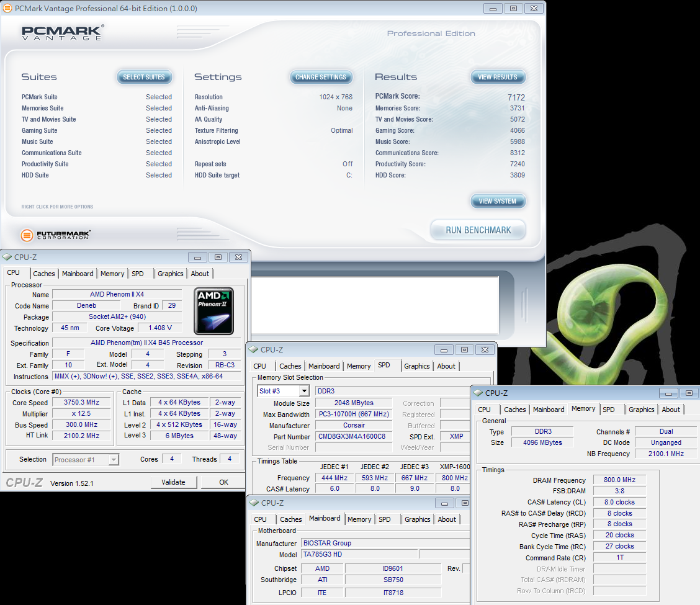This screenshot has height=605, width=700.
Task: Select CPU tab in the CPU-Z SPD window
Action: [259, 366]
